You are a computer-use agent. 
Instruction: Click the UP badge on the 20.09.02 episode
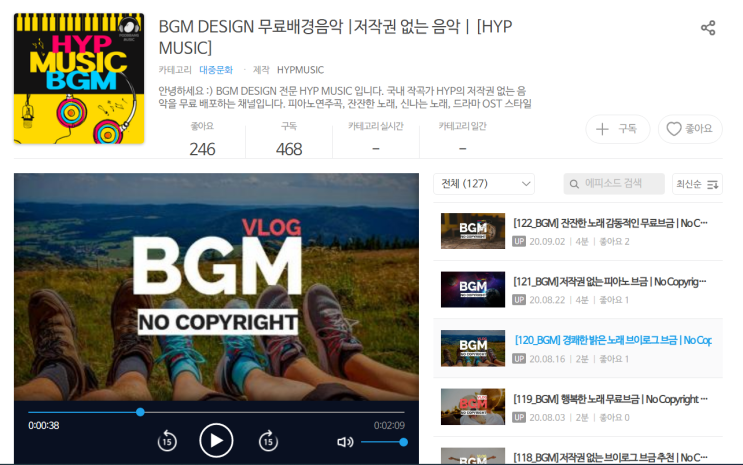click(x=519, y=242)
